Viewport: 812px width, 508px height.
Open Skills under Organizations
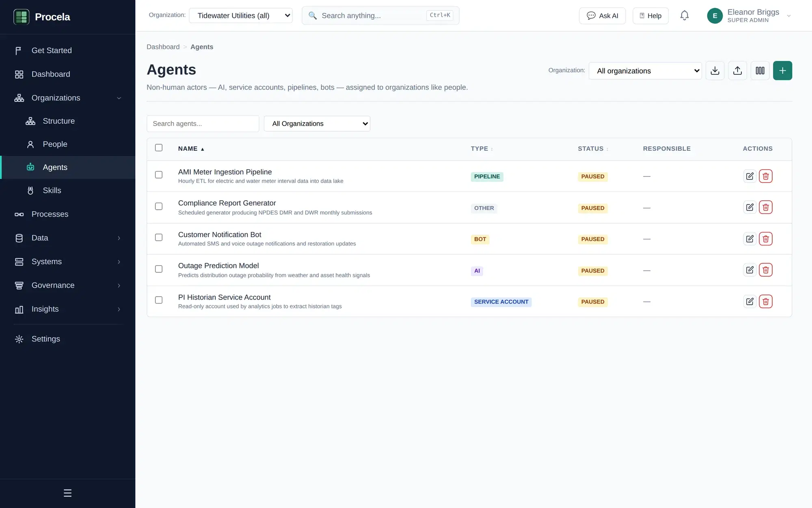tap(67, 191)
